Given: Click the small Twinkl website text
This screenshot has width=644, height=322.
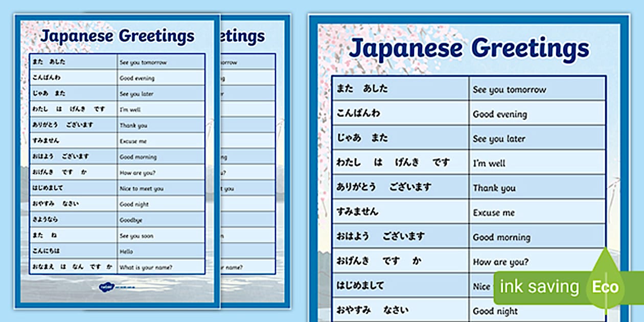Looking at the screenshot, I should pos(125,288).
